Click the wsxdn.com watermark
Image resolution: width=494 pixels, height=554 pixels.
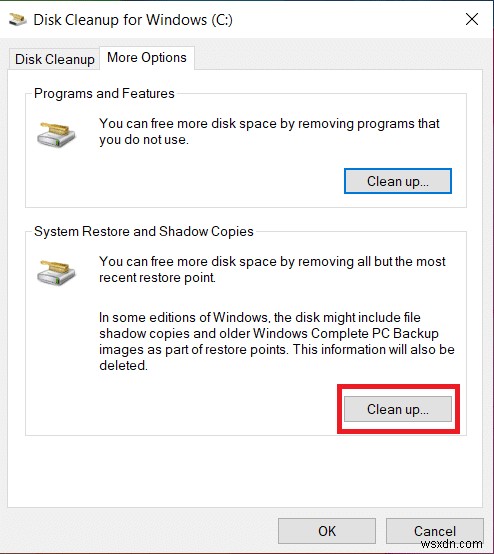(452, 543)
